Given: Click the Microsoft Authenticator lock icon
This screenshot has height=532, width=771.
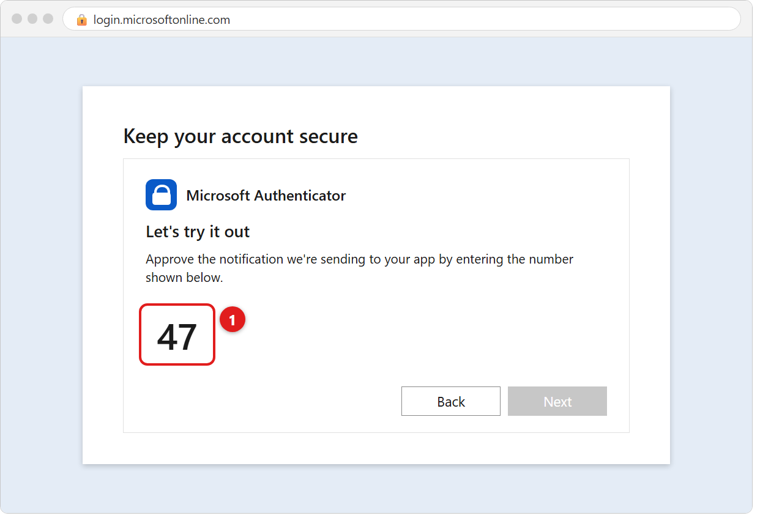Looking at the screenshot, I should click(x=162, y=195).
